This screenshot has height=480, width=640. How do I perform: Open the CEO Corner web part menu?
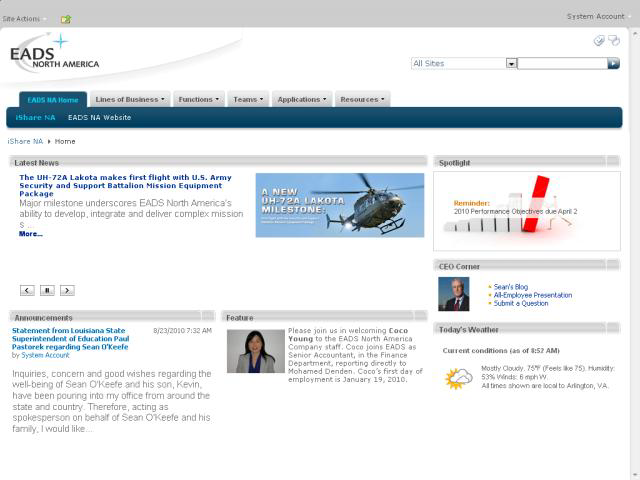613,266
